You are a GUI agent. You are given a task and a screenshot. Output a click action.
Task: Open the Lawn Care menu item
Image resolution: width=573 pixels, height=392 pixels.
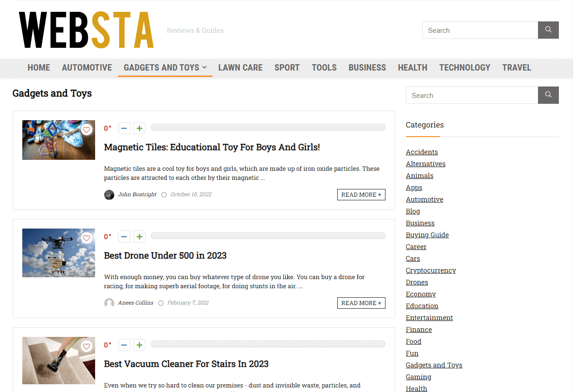pyautogui.click(x=240, y=67)
